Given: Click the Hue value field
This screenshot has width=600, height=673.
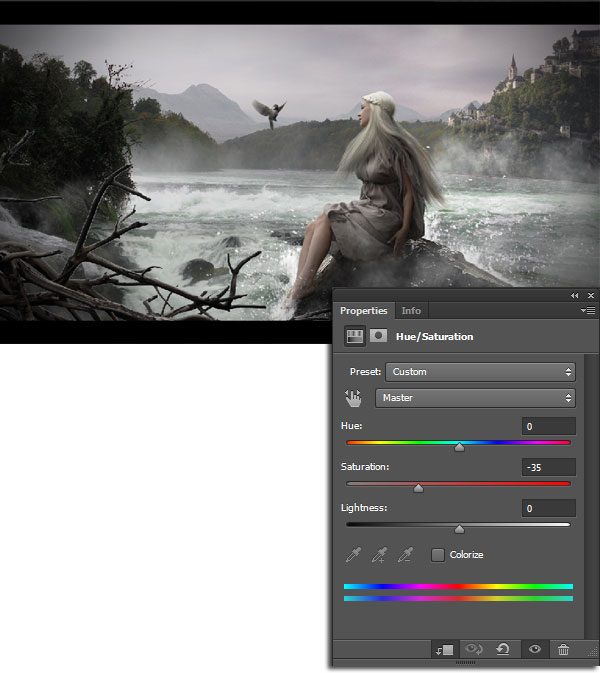Looking at the screenshot, I should point(548,426).
